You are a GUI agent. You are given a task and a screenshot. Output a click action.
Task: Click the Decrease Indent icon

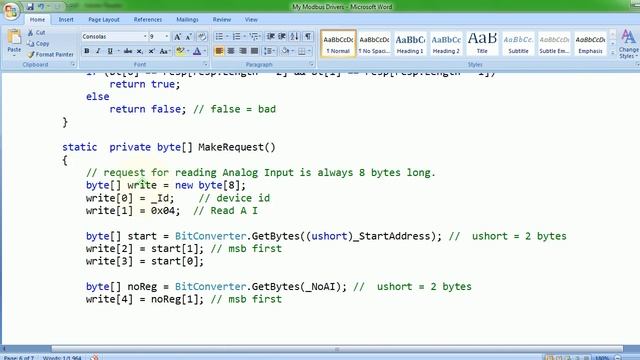tap(270, 37)
